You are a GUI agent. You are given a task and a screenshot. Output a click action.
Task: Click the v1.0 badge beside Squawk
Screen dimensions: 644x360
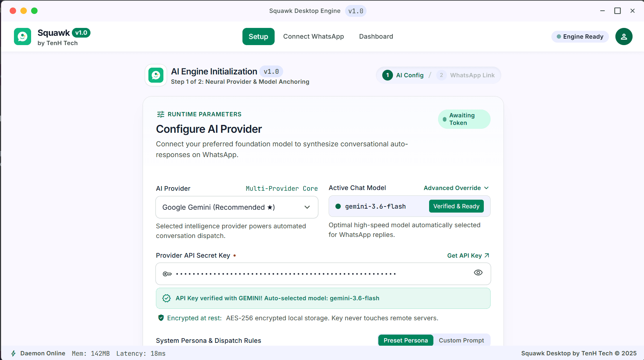[81, 33]
